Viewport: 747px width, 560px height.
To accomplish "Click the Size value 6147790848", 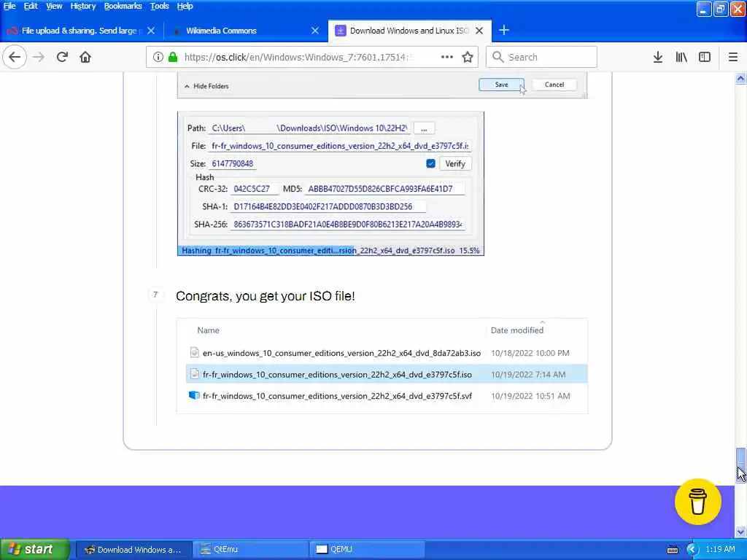I will 233,164.
